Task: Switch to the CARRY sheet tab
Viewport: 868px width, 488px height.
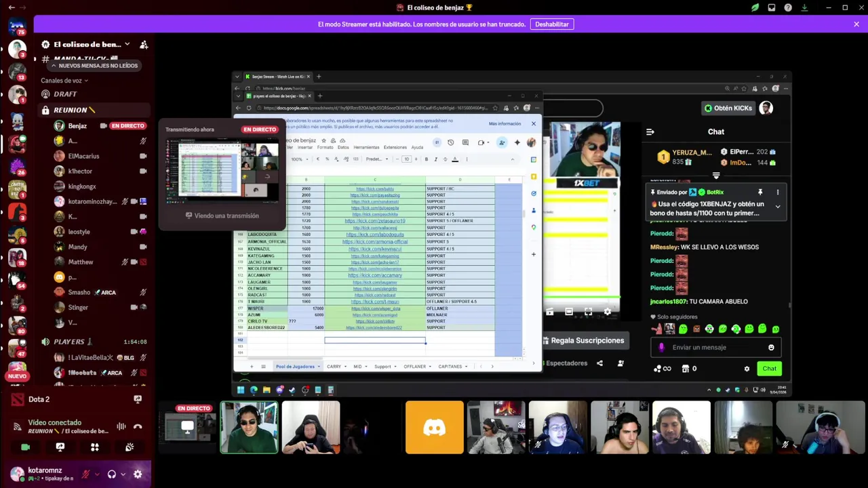Action: click(x=336, y=367)
